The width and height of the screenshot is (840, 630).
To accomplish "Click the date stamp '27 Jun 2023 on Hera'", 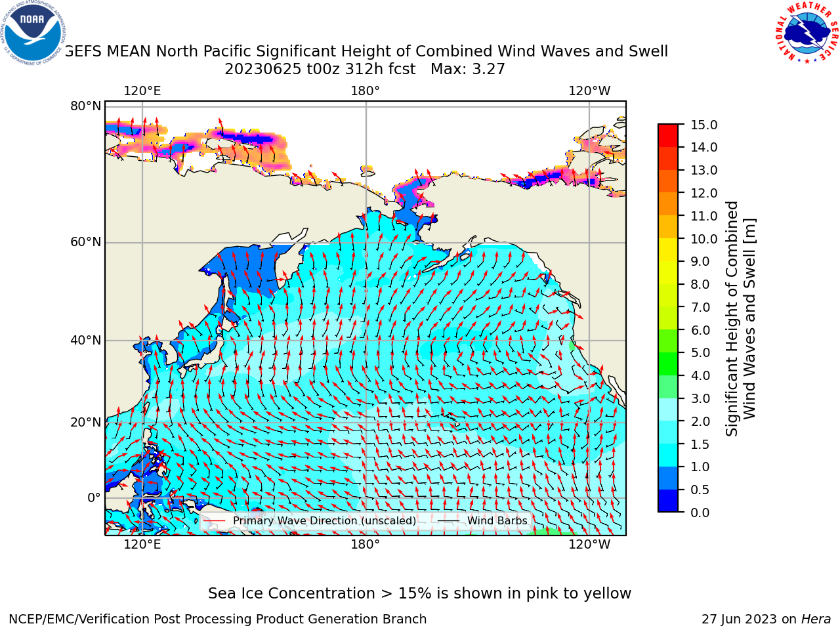I will click(x=766, y=619).
